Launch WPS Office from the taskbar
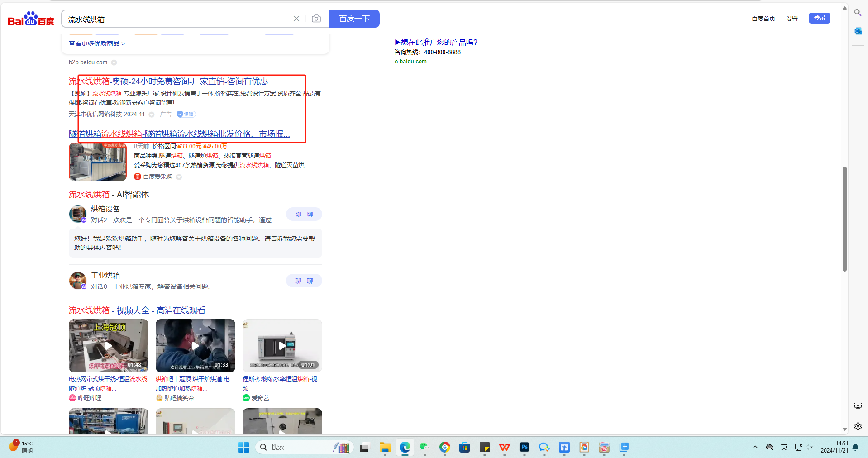The height and width of the screenshot is (458, 868). [x=504, y=447]
